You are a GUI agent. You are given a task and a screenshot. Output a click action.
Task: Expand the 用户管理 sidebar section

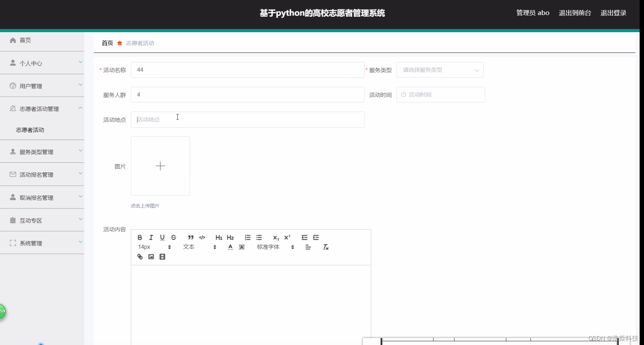tap(42, 86)
